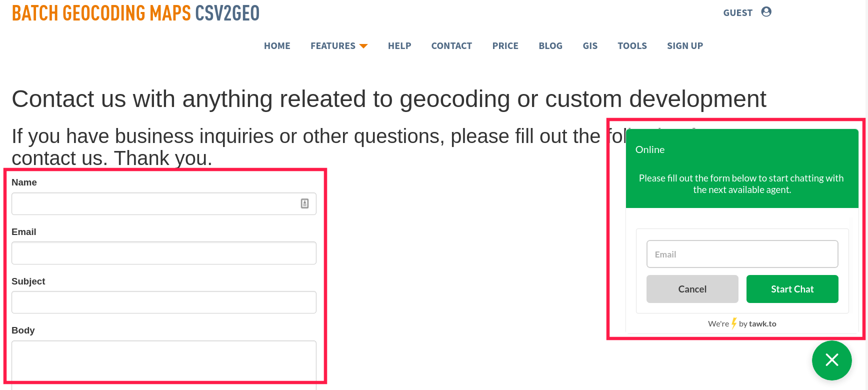
Task: Click the Sign Up link
Action: click(685, 46)
